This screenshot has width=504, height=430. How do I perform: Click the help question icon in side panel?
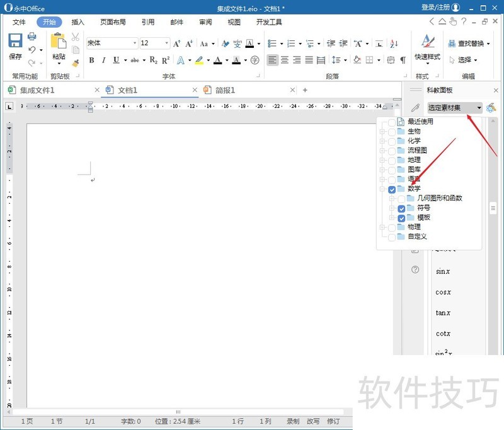(415, 269)
